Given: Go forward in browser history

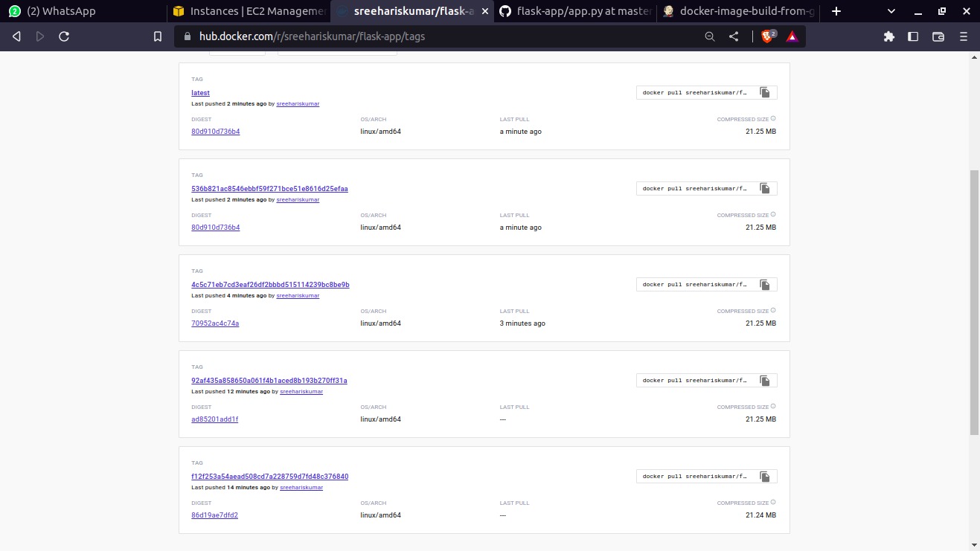Looking at the screenshot, I should click(x=40, y=36).
